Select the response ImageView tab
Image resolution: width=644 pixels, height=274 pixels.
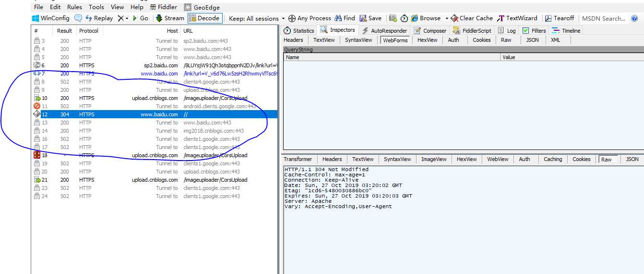(x=434, y=159)
